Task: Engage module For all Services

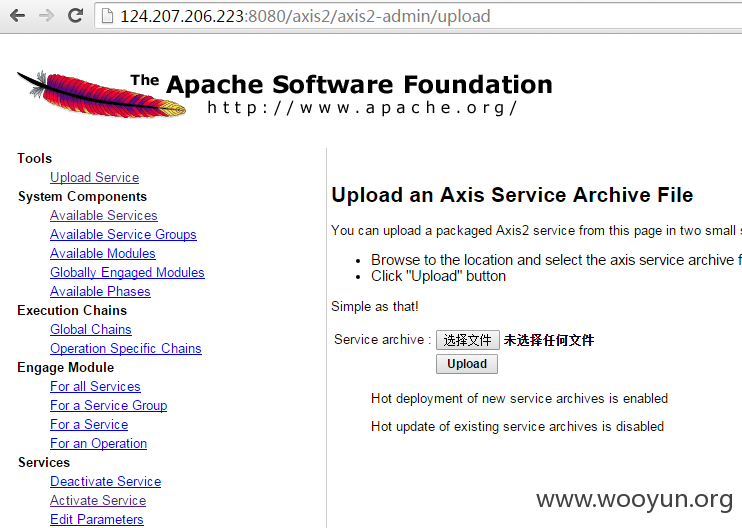Action: pyautogui.click(x=95, y=387)
